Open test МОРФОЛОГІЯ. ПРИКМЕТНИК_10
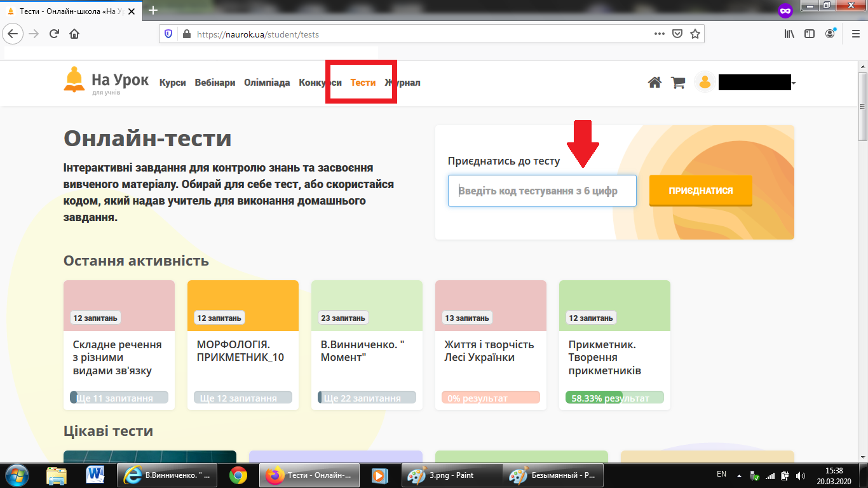868x488 pixels. (x=243, y=345)
